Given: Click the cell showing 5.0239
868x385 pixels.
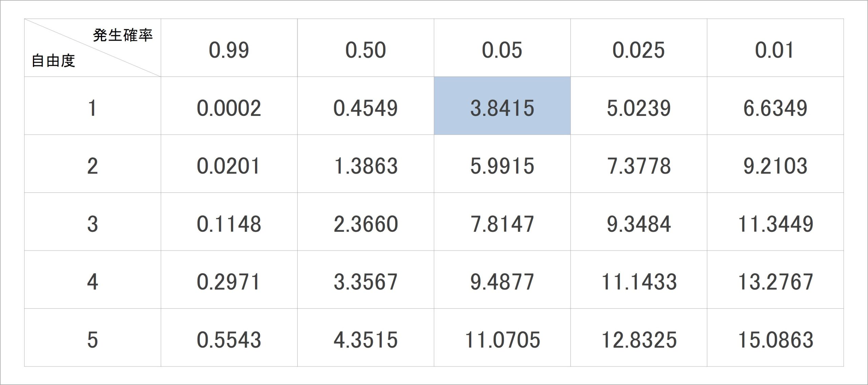Looking at the screenshot, I should pos(639,106).
